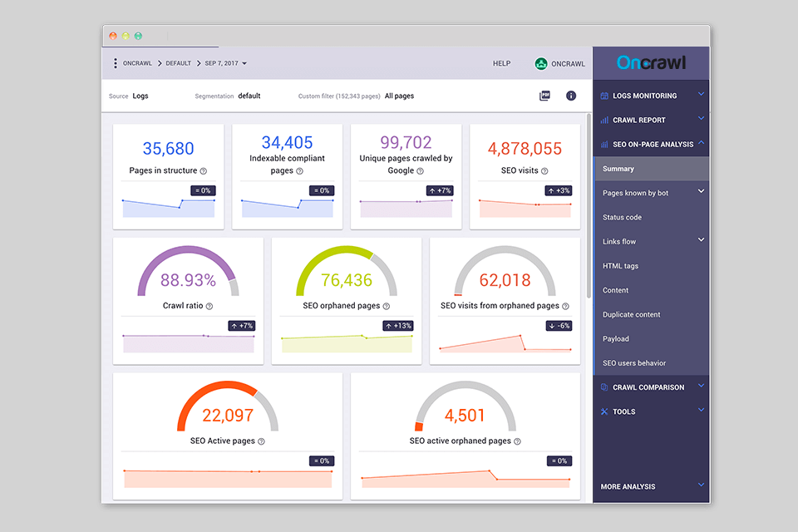
Task: Expand the Links flow submenu chevron
Action: pyautogui.click(x=701, y=239)
